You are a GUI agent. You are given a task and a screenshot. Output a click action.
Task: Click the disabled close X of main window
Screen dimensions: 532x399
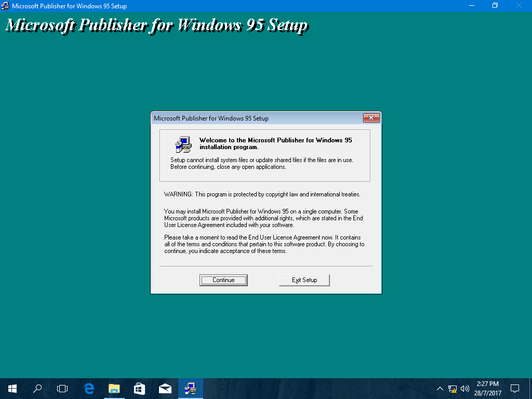[519, 6]
